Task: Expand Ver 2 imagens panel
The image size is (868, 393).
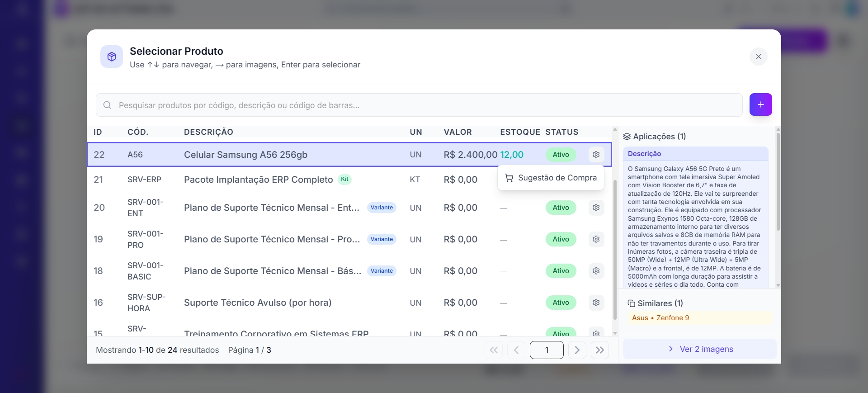Action: 699,349
